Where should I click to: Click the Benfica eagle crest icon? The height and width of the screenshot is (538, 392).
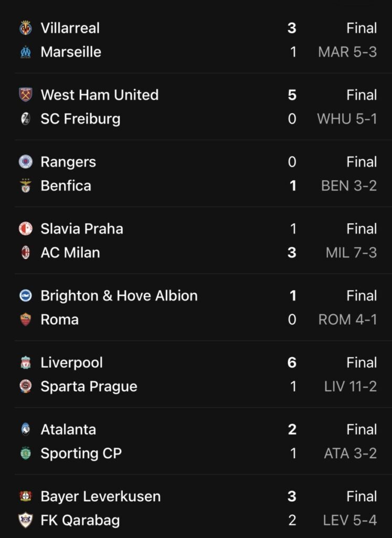(25, 186)
